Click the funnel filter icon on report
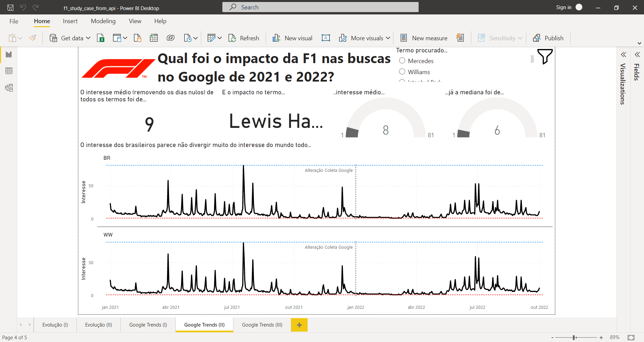The width and height of the screenshot is (644, 342). point(545,56)
